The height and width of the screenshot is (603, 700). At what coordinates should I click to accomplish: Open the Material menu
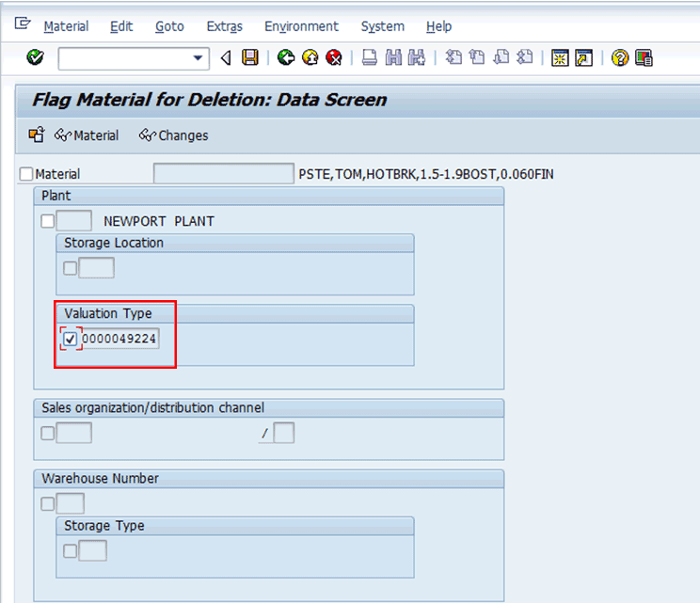(x=66, y=26)
